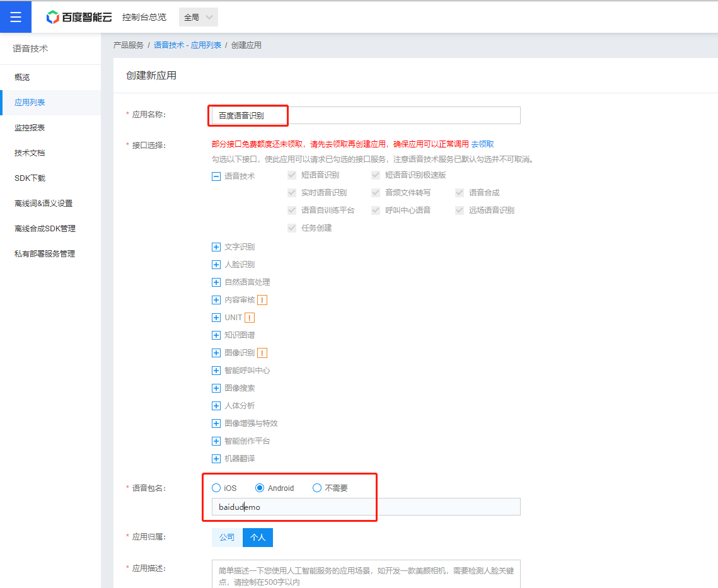Expand the 机器翻译 interface group
The height and width of the screenshot is (588, 718).
tap(216, 459)
